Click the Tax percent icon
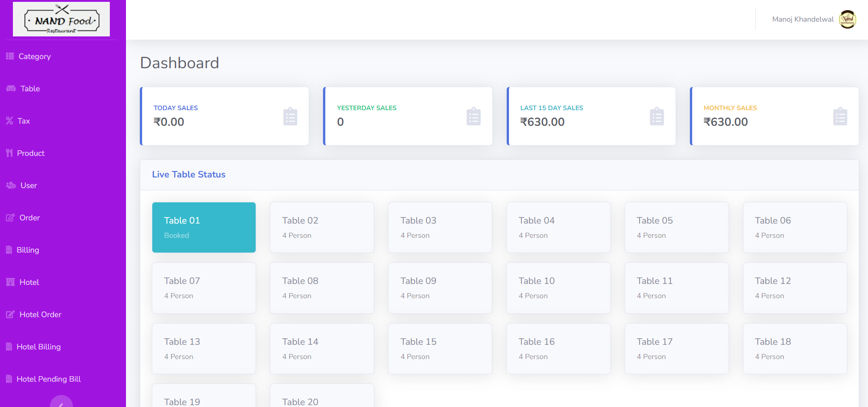Image resolution: width=868 pixels, height=407 pixels. (9, 121)
